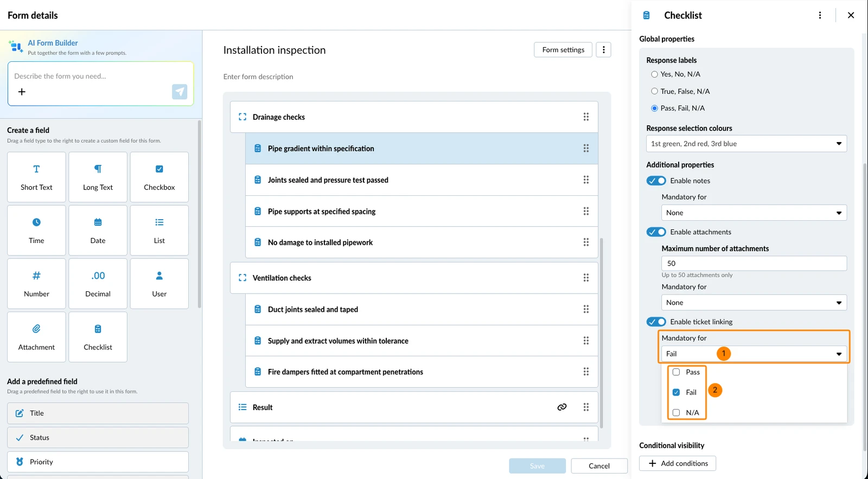Toggle the Enable notes switch
The image size is (868, 479).
(x=656, y=181)
